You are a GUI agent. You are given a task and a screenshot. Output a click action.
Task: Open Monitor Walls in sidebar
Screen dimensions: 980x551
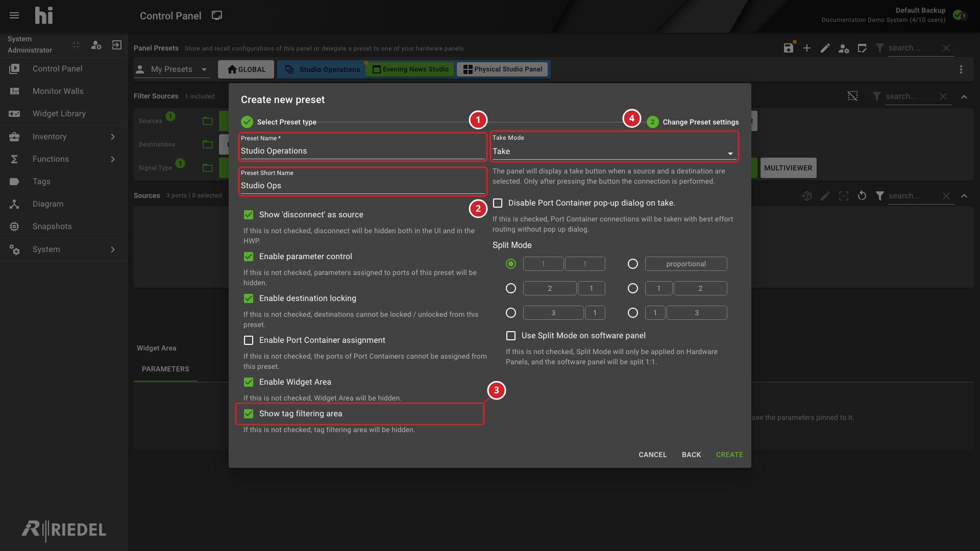click(64, 91)
